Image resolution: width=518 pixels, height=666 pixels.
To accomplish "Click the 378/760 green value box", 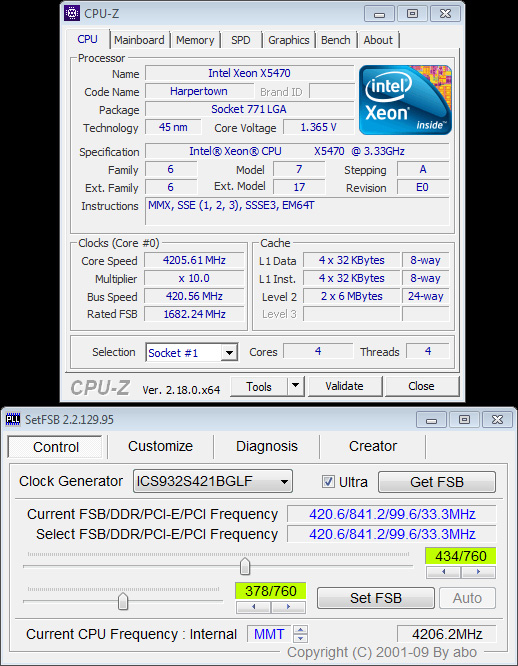I will [x=270, y=591].
